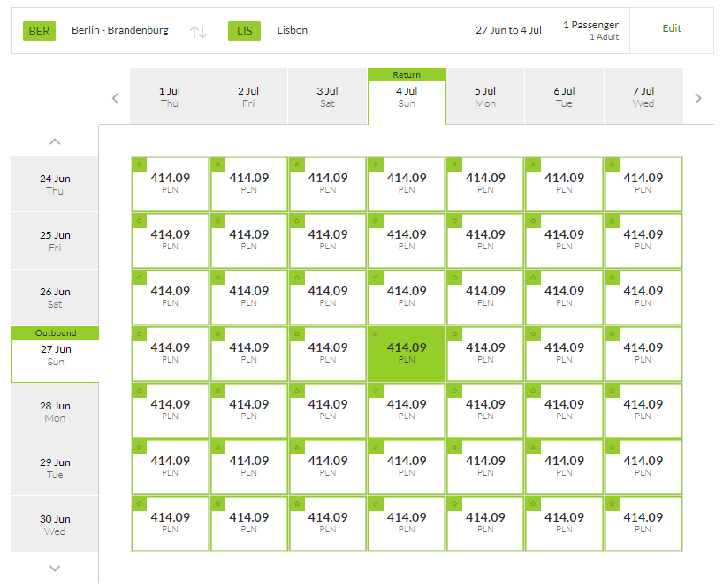This screenshot has width=723, height=588.
Task: Choose fare for 30 Jun outbound, 4 Jul return
Action: click(x=407, y=523)
